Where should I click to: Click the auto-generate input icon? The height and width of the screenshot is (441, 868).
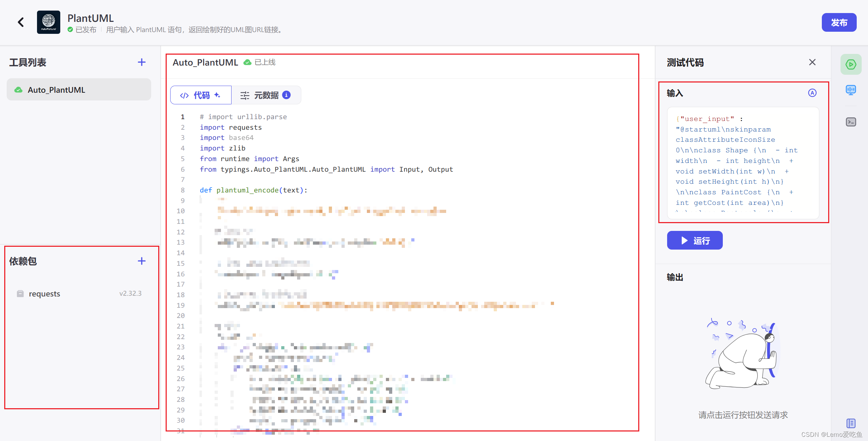pos(812,93)
